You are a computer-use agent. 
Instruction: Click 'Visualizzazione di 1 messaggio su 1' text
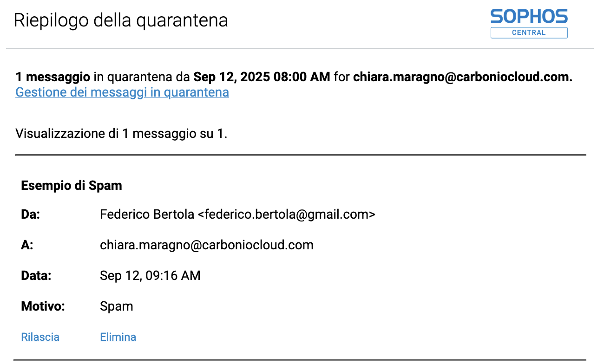121,134
